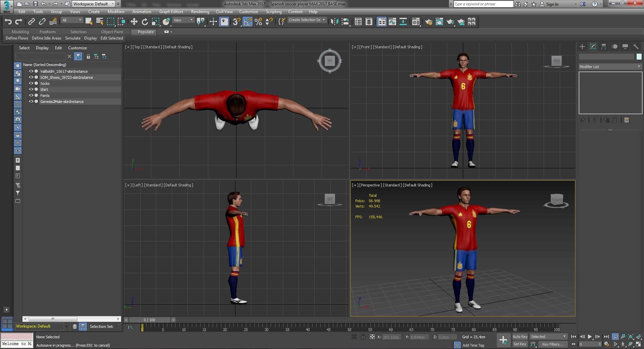Click the Define Flows ribbon button
Screen dimensions: 644x349
17,38
